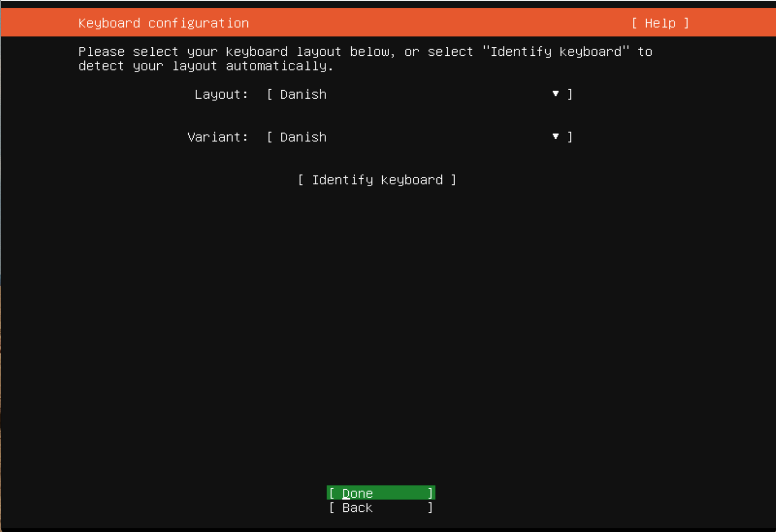
Task: Click the quoted "Identify keyboard" text in instructions
Action: click(x=556, y=52)
